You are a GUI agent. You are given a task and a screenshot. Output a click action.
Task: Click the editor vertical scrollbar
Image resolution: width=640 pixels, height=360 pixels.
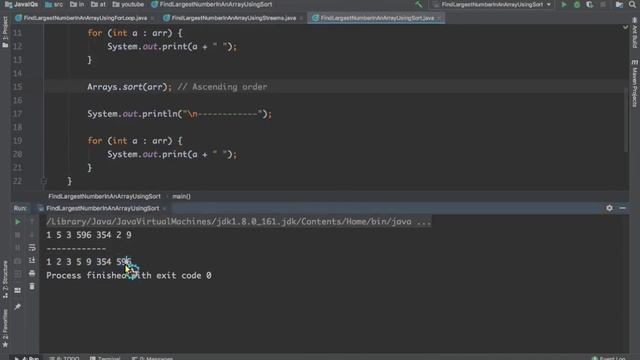tap(626, 119)
